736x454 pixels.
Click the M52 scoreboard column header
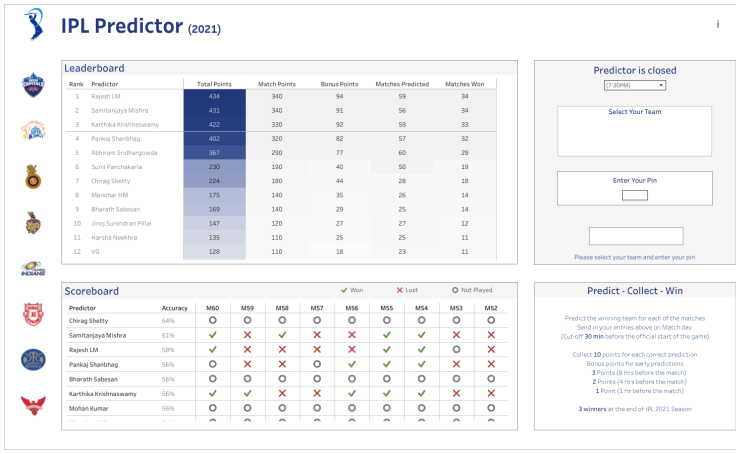click(x=491, y=308)
